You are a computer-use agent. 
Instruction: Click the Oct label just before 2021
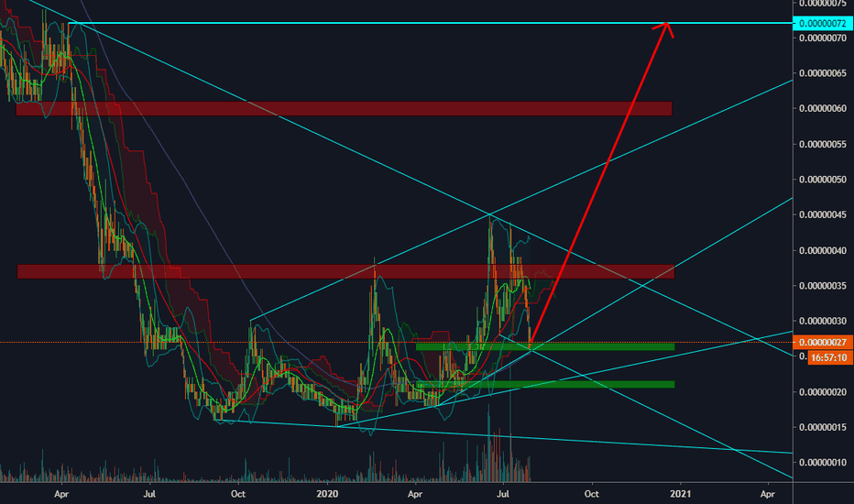pyautogui.click(x=592, y=494)
